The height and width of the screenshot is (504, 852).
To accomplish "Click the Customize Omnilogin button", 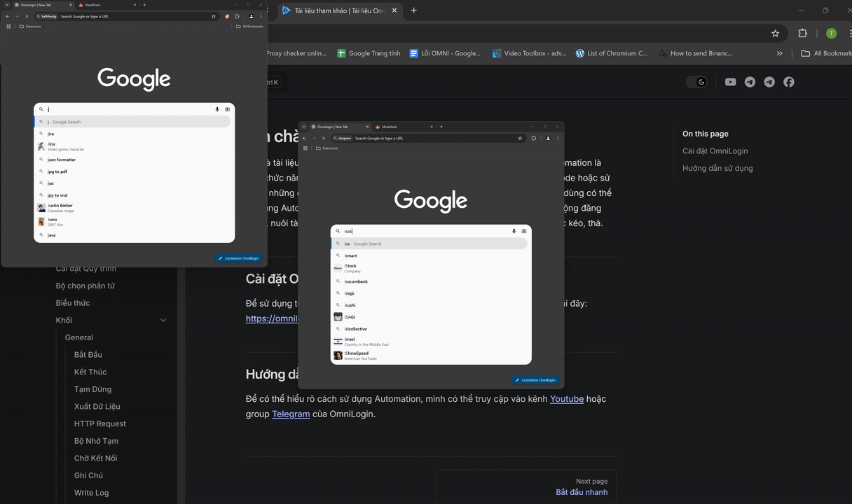I will pyautogui.click(x=239, y=258).
